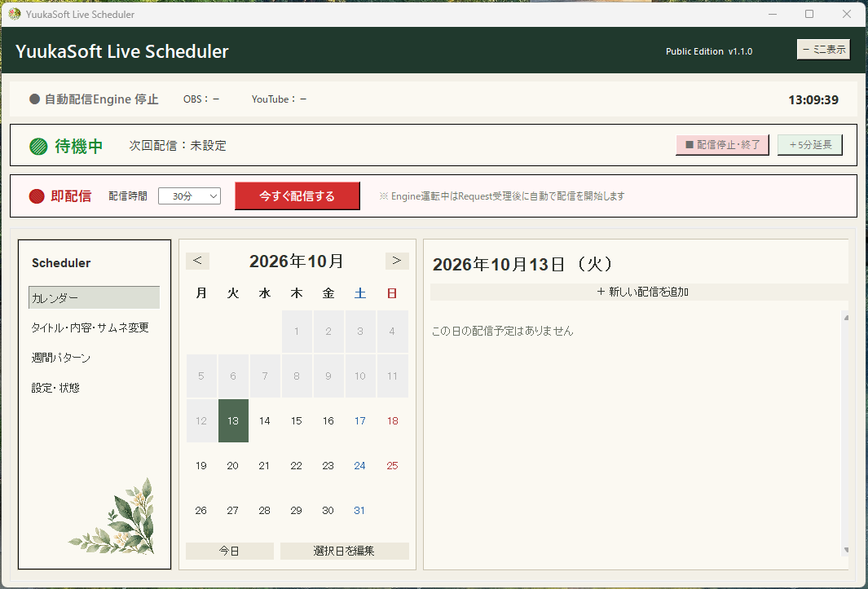The image size is (868, 589).
Task: Click the green 待機中 status icon
Action: (38, 146)
